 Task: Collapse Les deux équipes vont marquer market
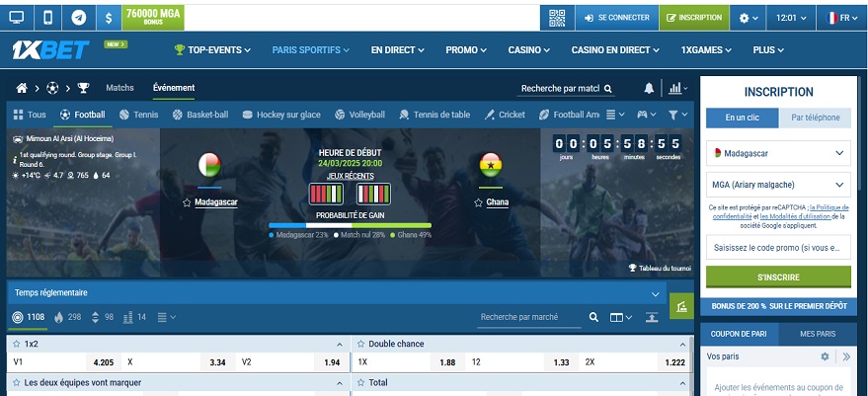coord(340,383)
